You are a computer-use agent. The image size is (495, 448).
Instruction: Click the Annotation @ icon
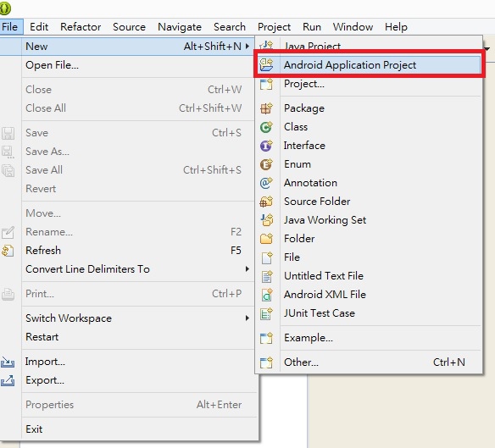(266, 183)
